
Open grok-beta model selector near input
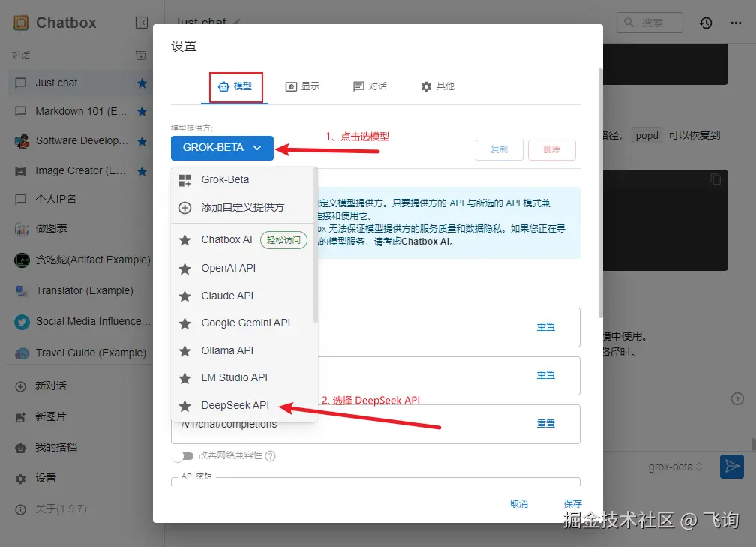click(675, 467)
